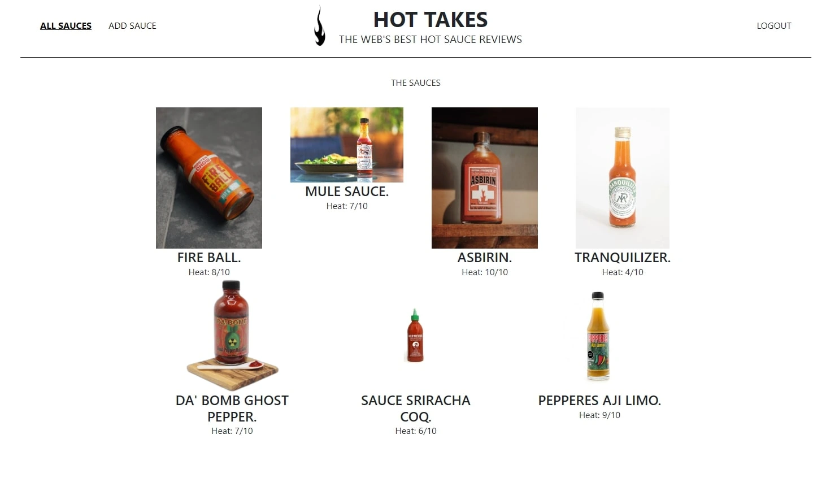Click the small Sriracha bottle image
Image resolution: width=839 pixels, height=504 pixels.
coord(415,335)
